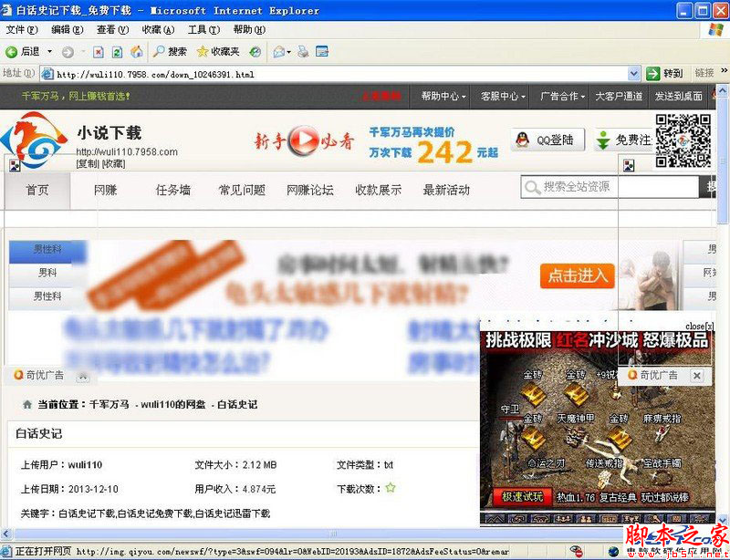Open the mail icon dropdown arrow

(290, 51)
